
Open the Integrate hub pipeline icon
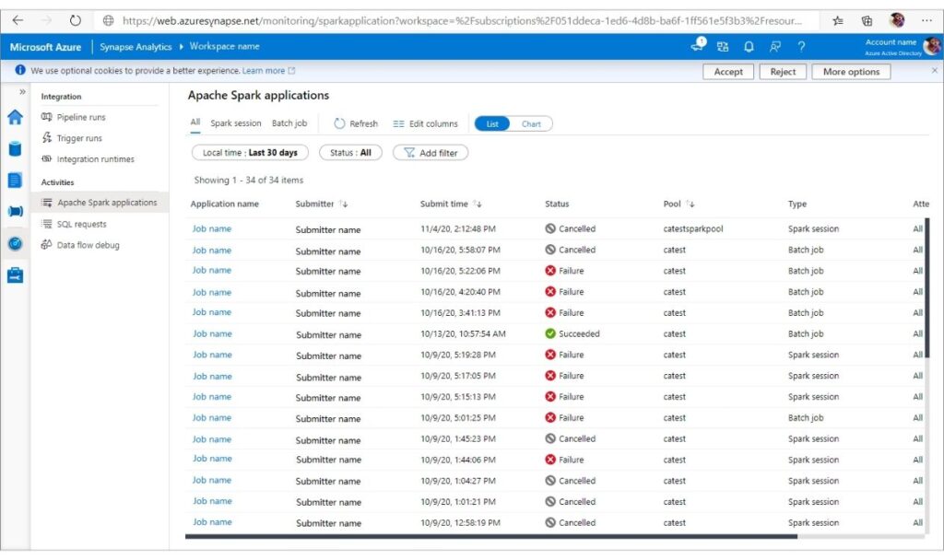(15, 211)
